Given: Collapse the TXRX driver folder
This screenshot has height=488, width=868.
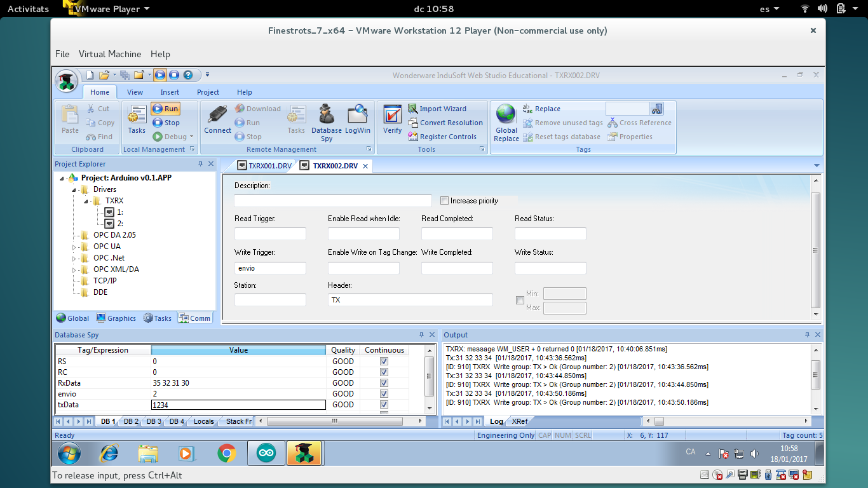Looking at the screenshot, I should coord(86,201).
